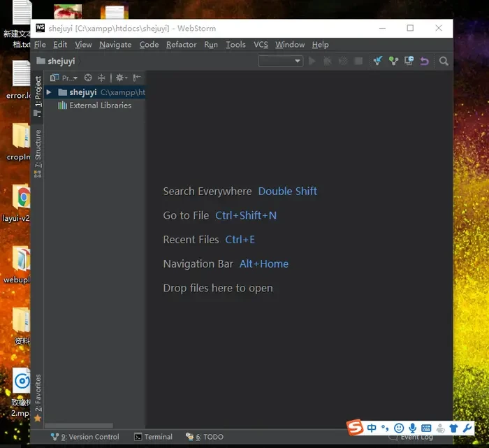Open the run configuration dropdown
Image resolution: width=489 pixels, height=448 pixels.
pos(280,62)
